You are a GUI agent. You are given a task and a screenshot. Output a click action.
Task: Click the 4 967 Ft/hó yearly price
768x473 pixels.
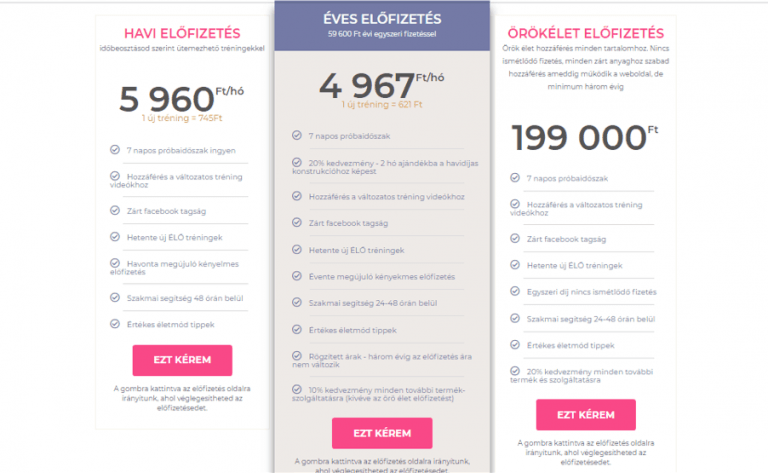[382, 85]
